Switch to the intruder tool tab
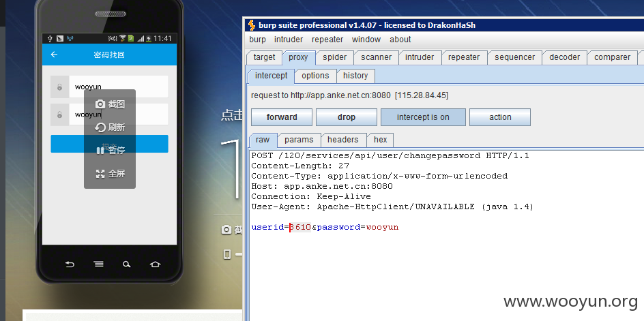 click(x=420, y=57)
